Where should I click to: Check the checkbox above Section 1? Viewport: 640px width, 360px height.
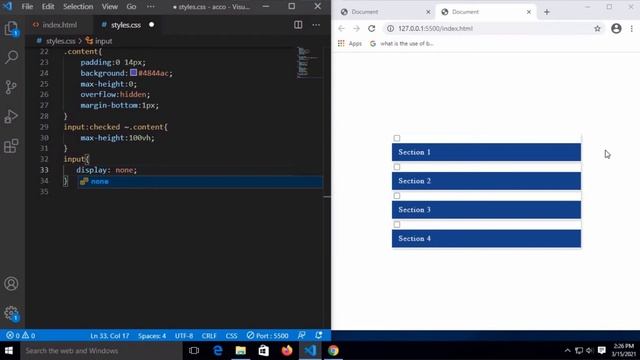(x=397, y=138)
